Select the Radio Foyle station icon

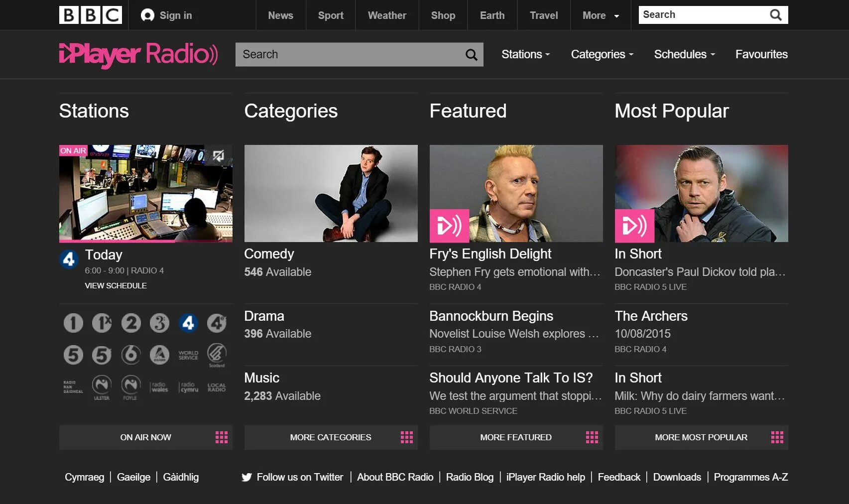tap(131, 387)
